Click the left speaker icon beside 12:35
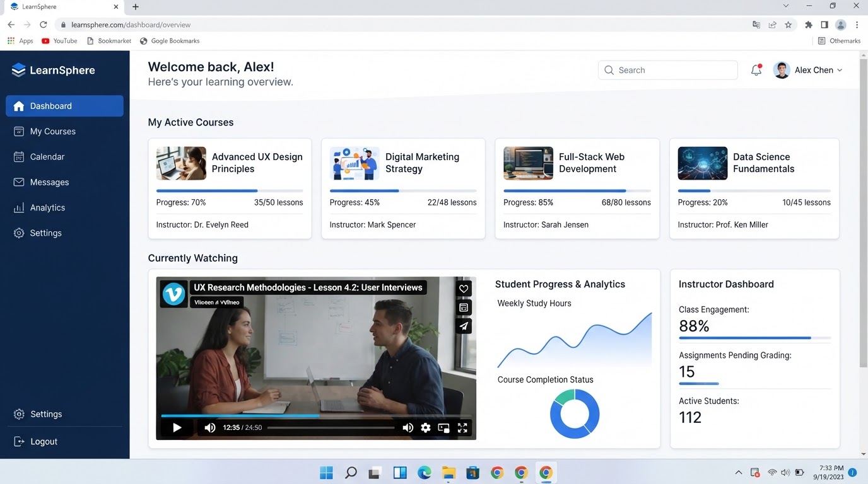 click(x=210, y=428)
